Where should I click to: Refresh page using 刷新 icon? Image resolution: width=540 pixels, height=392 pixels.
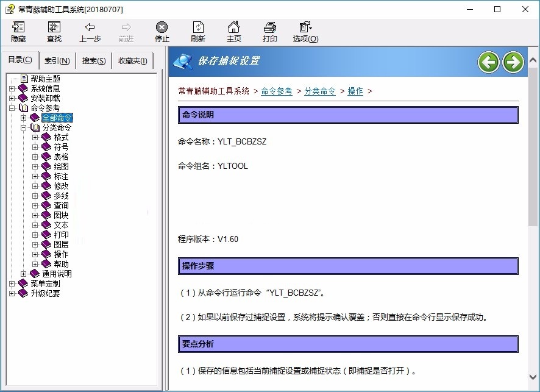[x=198, y=31]
